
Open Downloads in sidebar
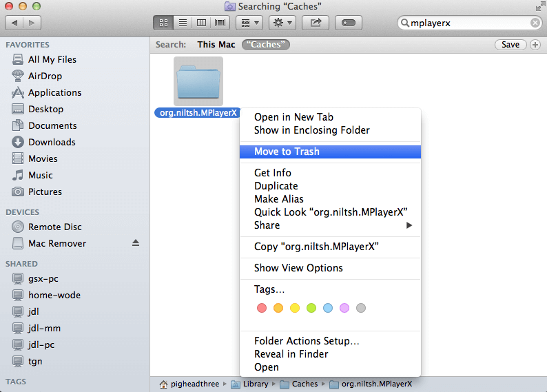click(x=52, y=143)
